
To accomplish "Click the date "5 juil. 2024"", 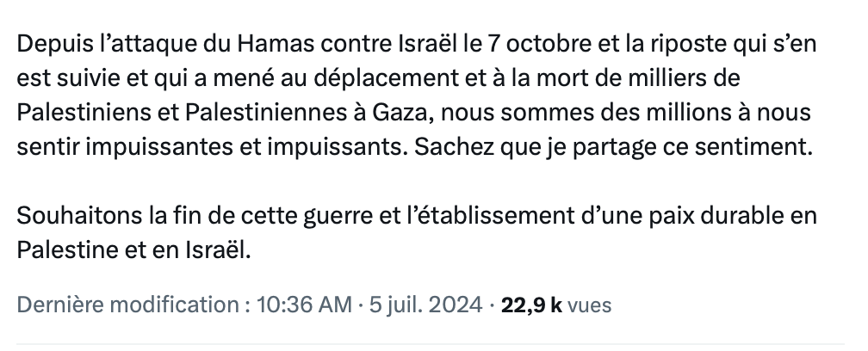I will (425, 305).
